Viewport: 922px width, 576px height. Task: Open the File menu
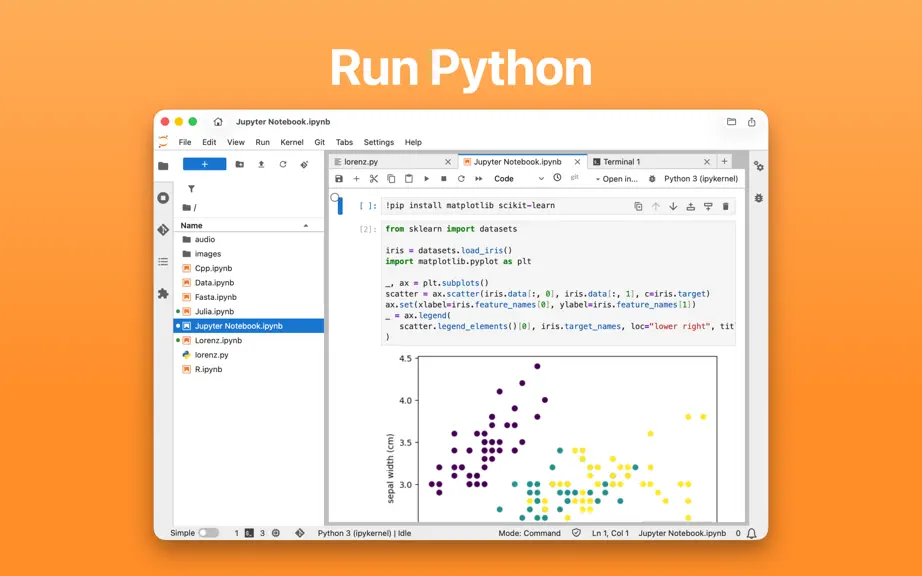click(x=185, y=142)
